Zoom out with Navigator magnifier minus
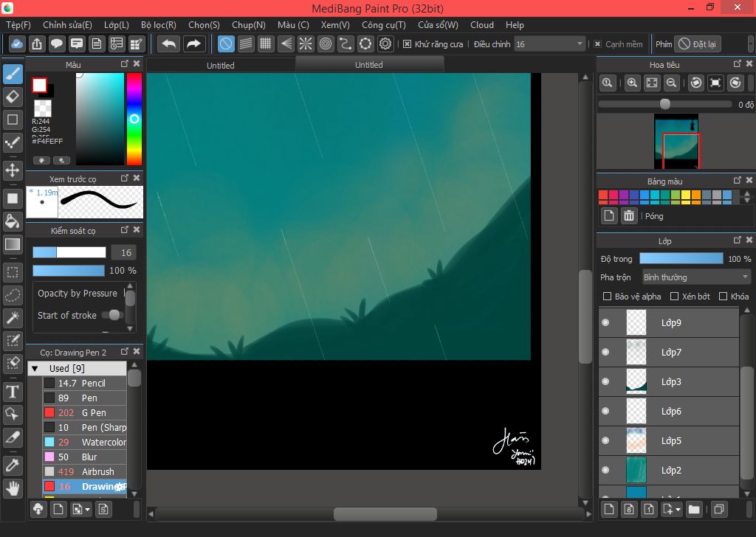756x537 pixels. pos(671,83)
